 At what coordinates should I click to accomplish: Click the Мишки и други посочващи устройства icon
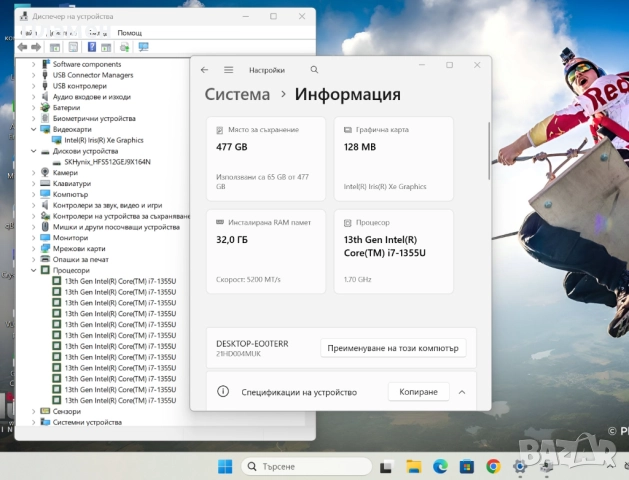click(45, 227)
